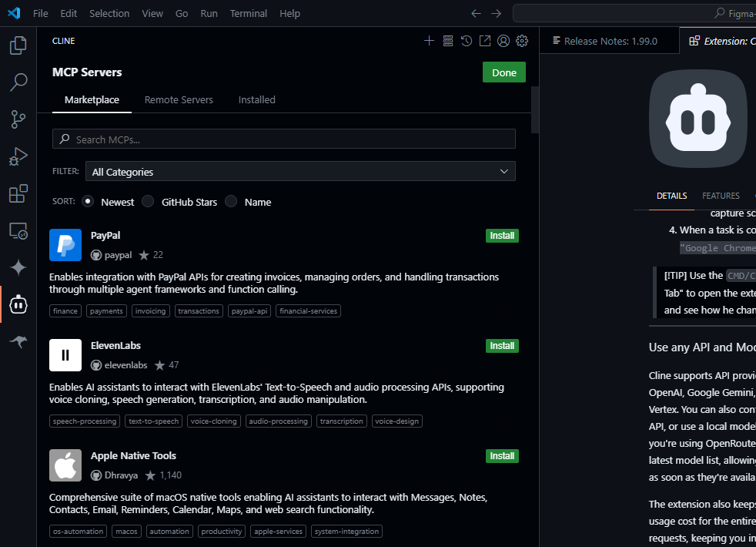
Task: Click the Apple Native Tools title
Action: pyautogui.click(x=133, y=456)
